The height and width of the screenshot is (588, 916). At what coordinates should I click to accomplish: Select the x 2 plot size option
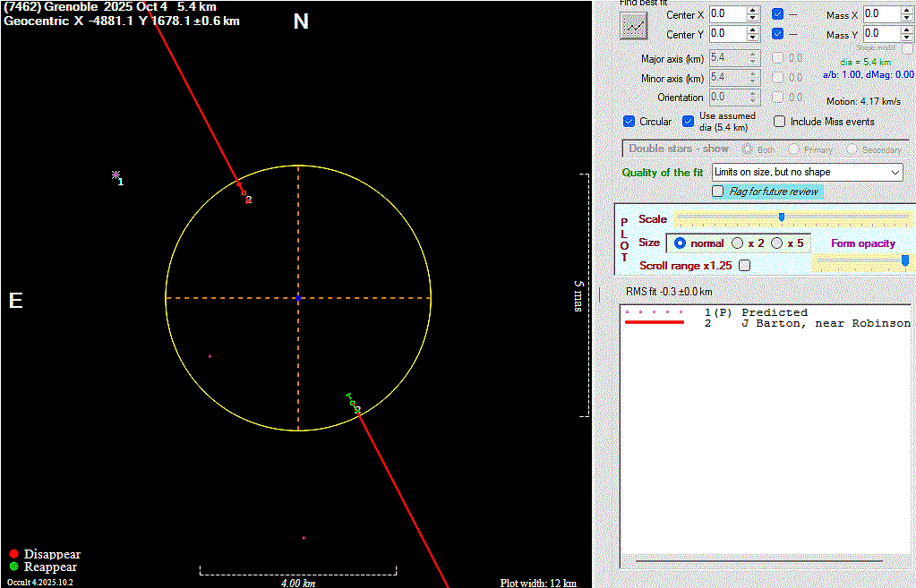[x=738, y=243]
